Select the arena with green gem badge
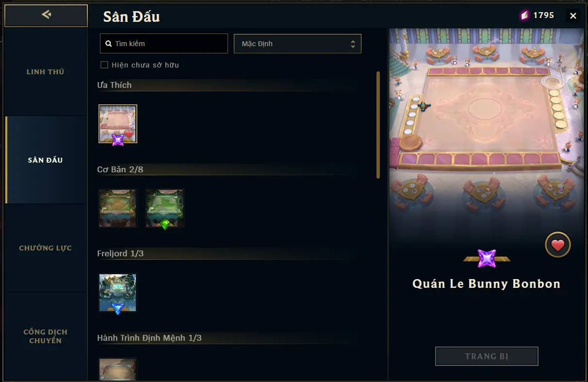This screenshot has width=588, height=382. 165,208
